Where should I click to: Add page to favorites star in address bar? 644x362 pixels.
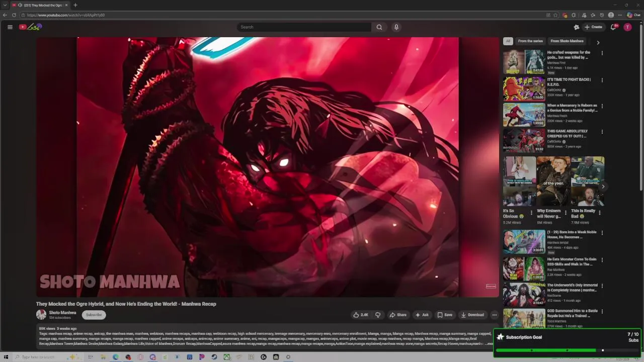(x=555, y=15)
